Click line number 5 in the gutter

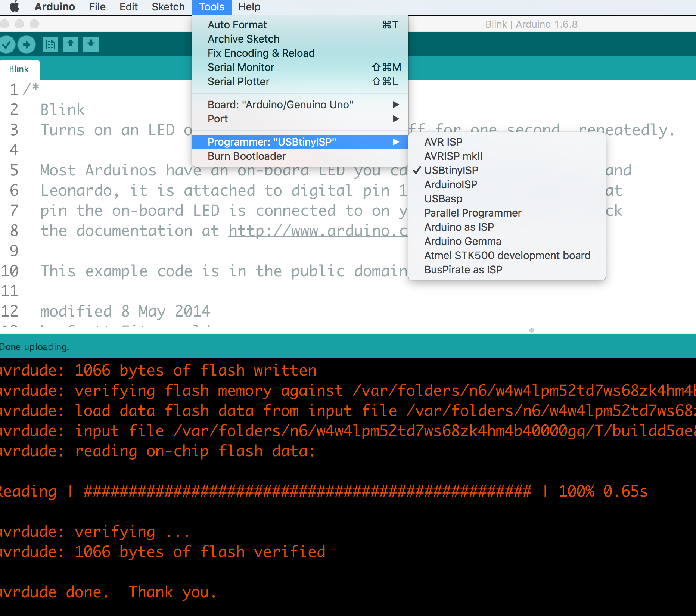14,170
